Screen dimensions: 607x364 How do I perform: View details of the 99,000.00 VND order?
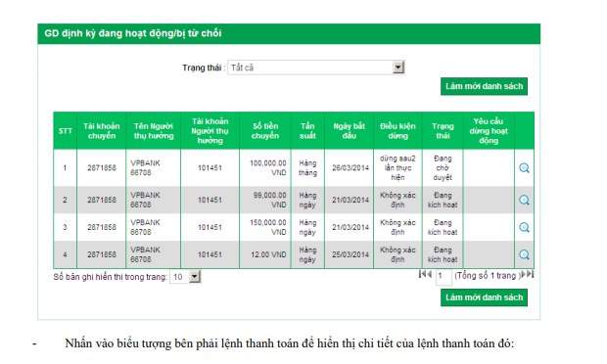[524, 200]
